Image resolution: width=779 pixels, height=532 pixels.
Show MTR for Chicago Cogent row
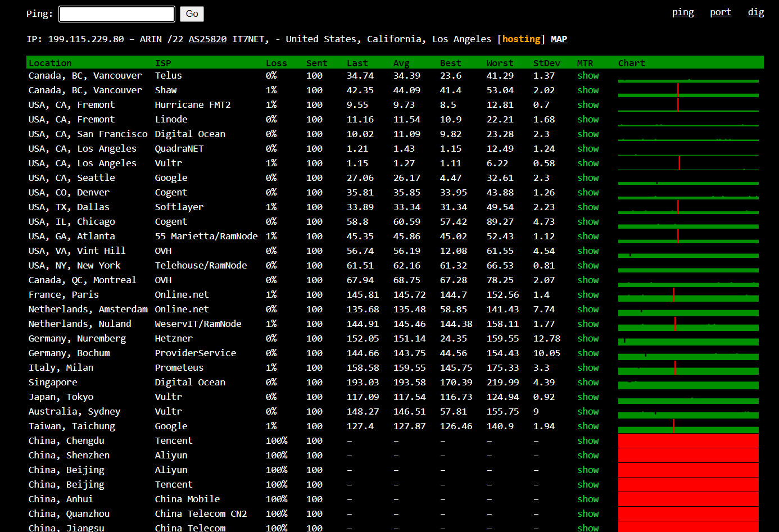pos(588,222)
